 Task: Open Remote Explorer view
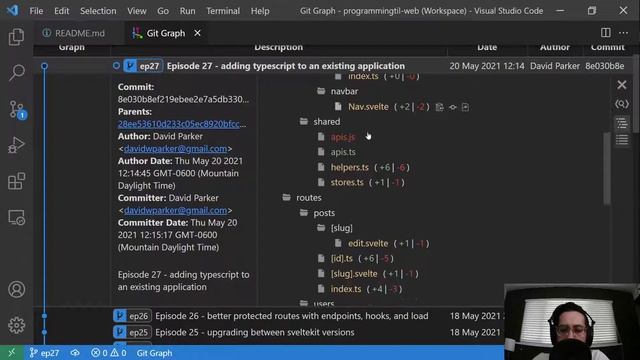(x=16, y=218)
